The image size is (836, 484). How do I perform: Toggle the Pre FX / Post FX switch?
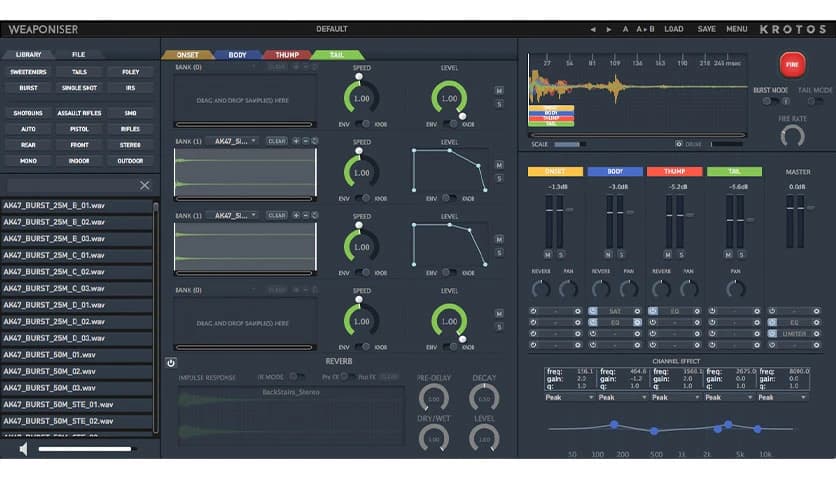[x=347, y=376]
